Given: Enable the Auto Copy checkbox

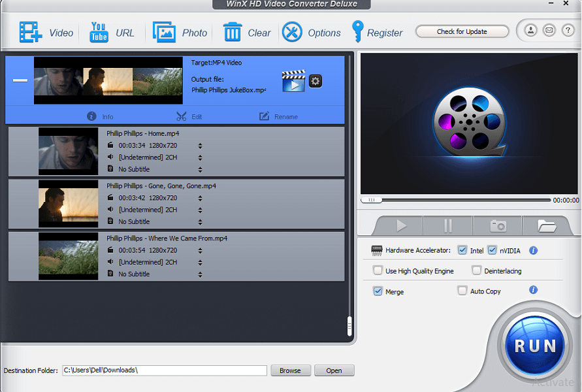Looking at the screenshot, I should point(462,290).
